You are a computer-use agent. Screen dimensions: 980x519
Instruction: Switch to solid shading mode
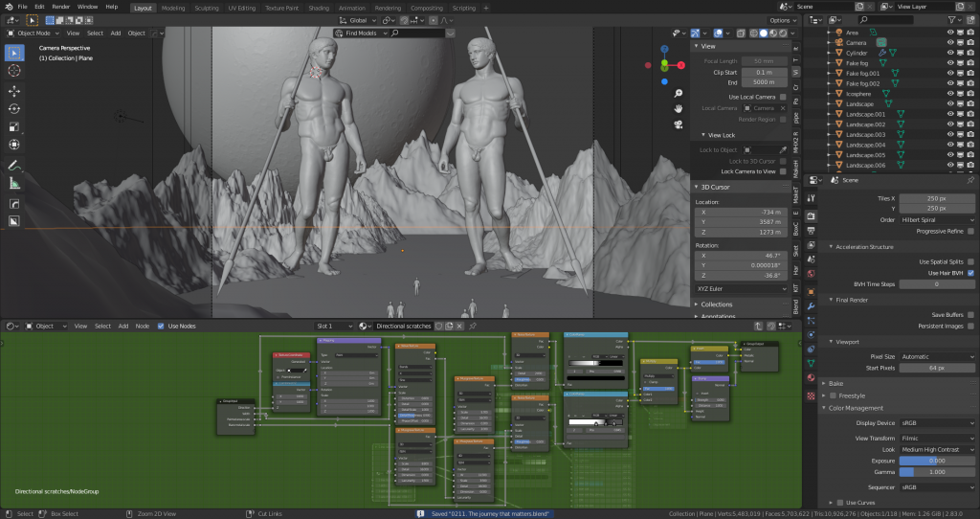click(763, 34)
